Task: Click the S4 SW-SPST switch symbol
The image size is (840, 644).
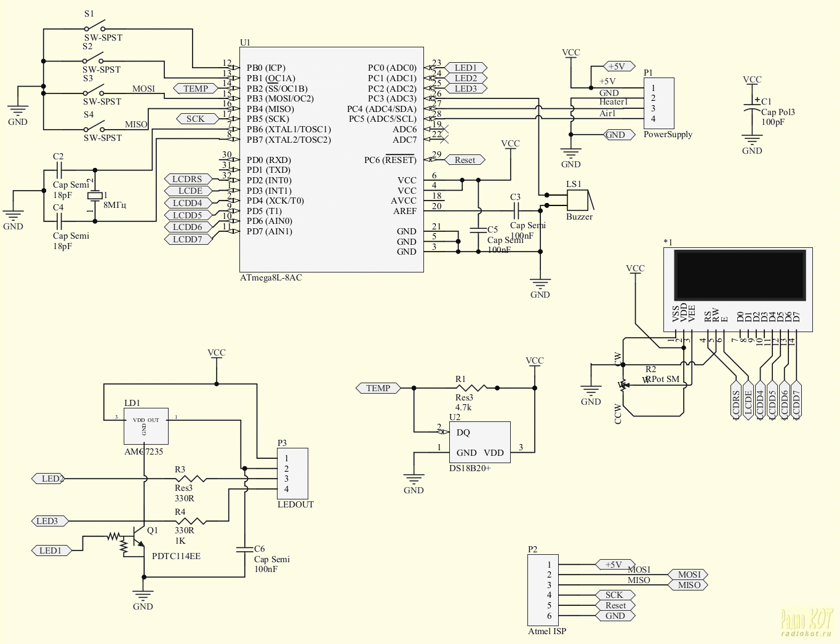Action: [x=94, y=129]
